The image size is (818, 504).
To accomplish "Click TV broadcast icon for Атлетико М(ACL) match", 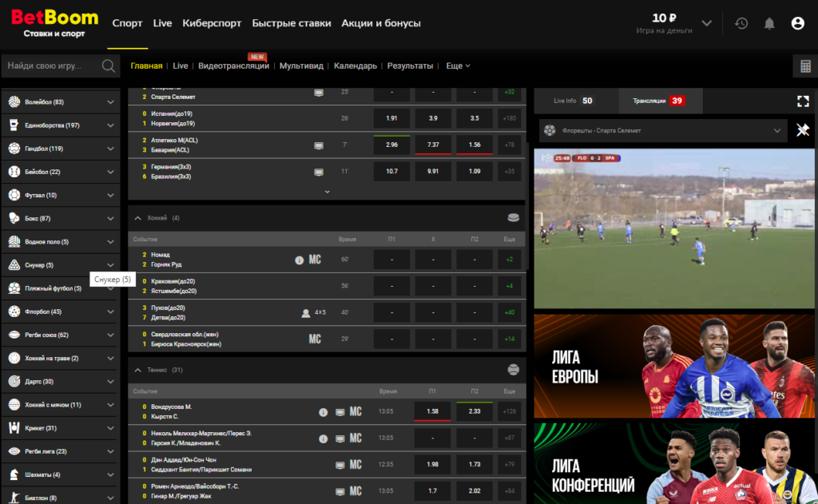I will (x=319, y=145).
